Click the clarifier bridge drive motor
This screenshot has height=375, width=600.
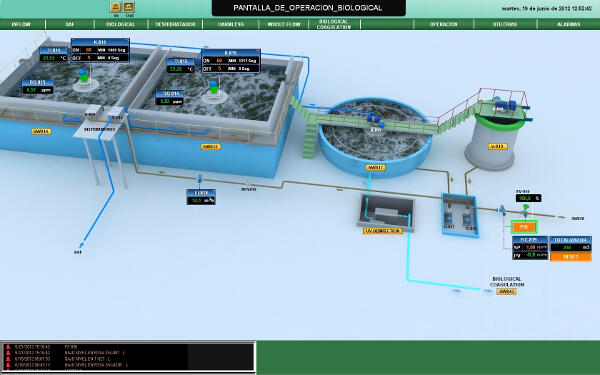[x=376, y=120]
